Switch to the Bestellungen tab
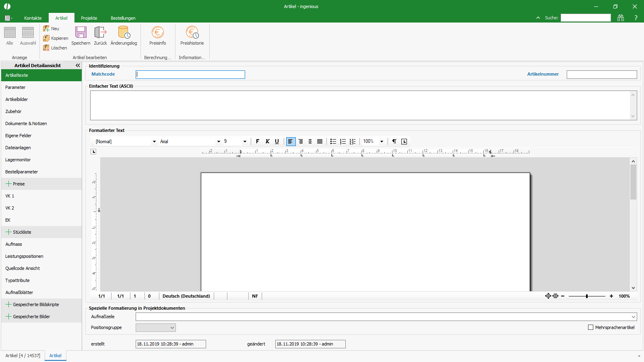The image size is (644, 362). click(123, 18)
